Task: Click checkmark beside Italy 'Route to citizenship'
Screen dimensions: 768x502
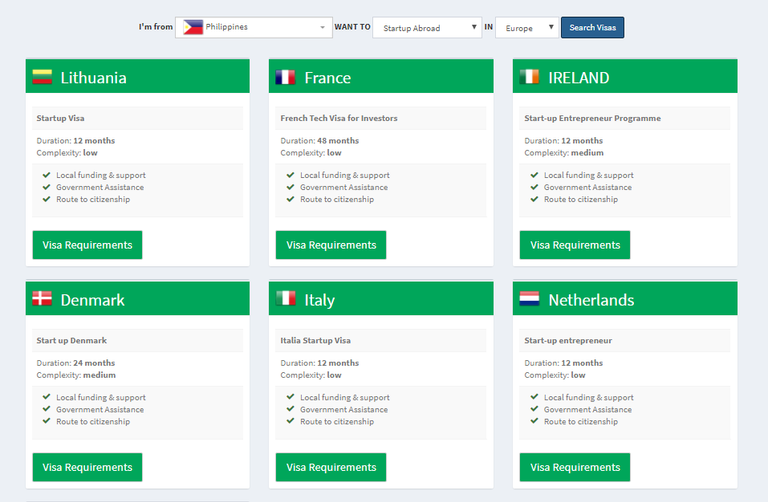Action: pos(290,421)
